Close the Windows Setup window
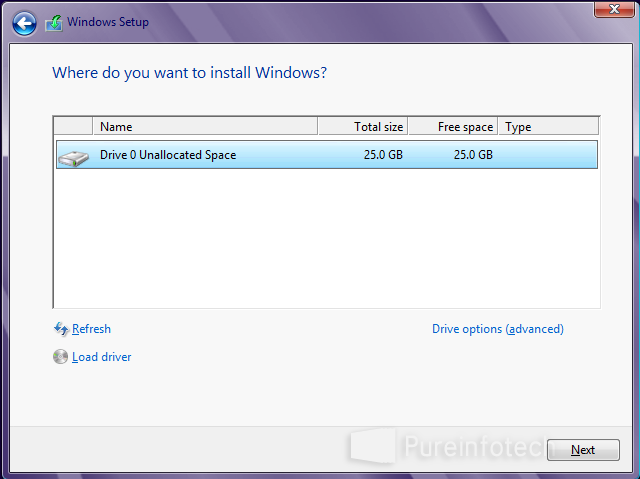640x479 pixels. [614, 9]
